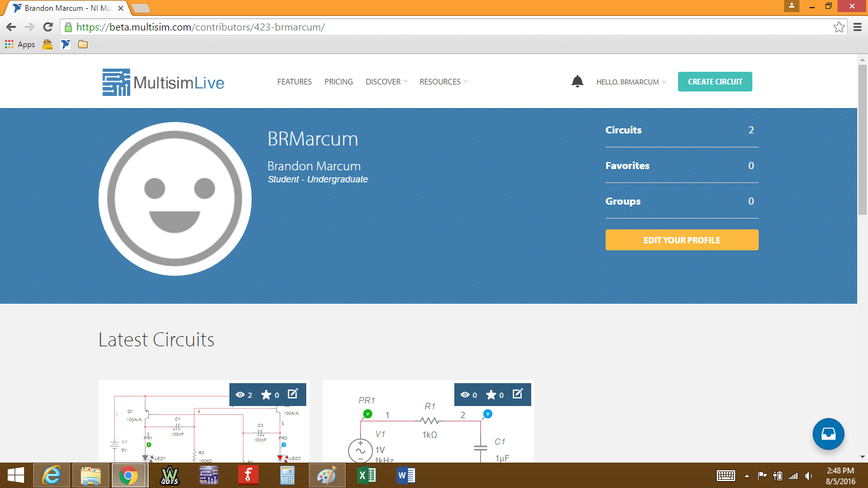Open the Multisim bookmark in bookmarks bar
Image resolution: width=868 pixels, height=488 pixels.
coord(65,44)
